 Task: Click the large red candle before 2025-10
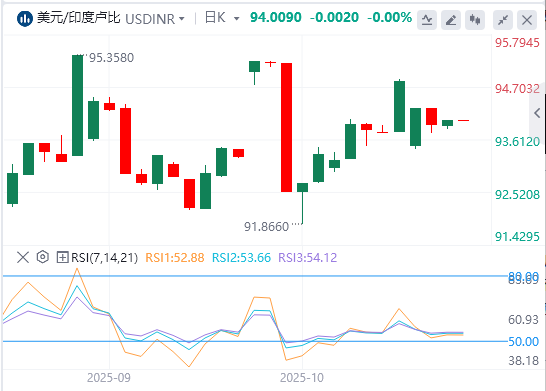tap(287, 127)
